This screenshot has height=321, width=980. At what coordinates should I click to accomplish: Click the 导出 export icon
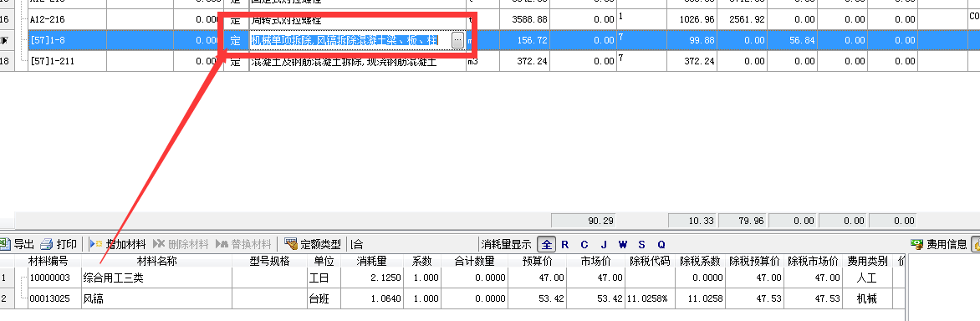[x=6, y=244]
